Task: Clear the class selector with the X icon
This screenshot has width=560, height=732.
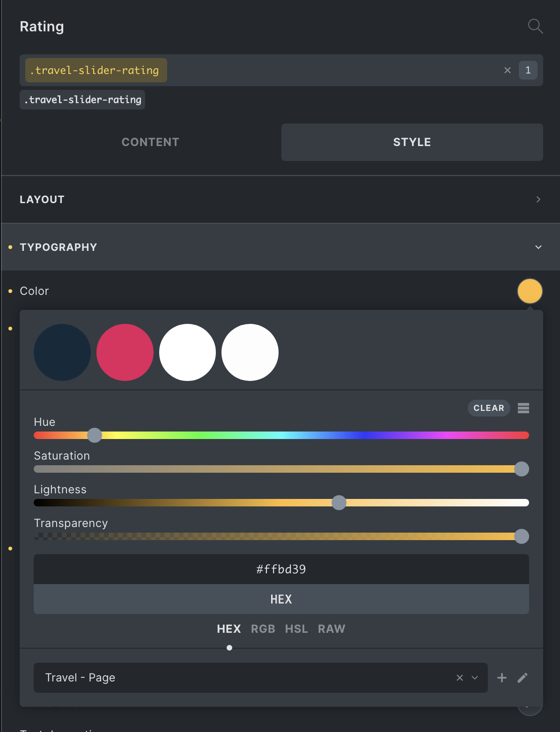Action: tap(508, 70)
